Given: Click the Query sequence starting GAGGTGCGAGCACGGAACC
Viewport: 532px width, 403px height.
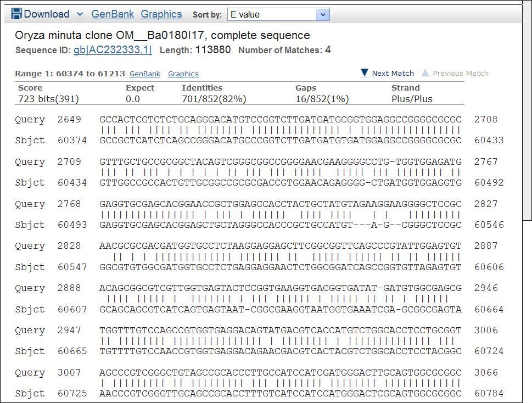Looking at the screenshot, I should click(x=280, y=204).
